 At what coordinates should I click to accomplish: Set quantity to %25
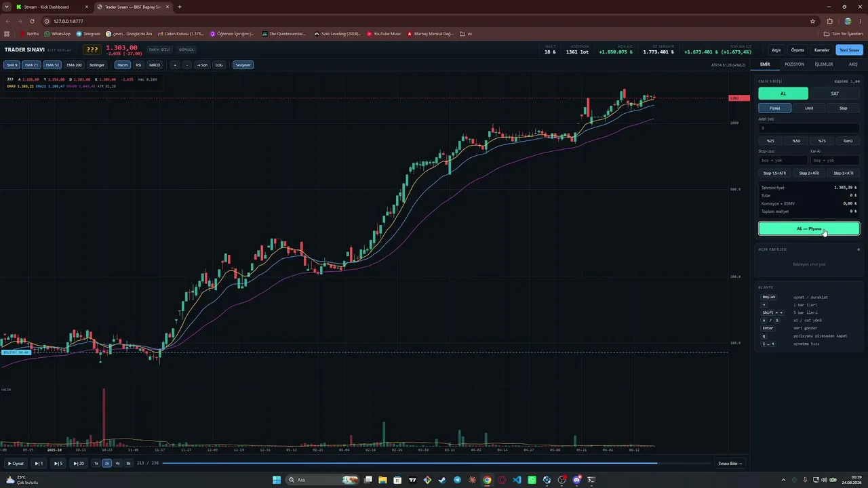pyautogui.click(x=770, y=141)
